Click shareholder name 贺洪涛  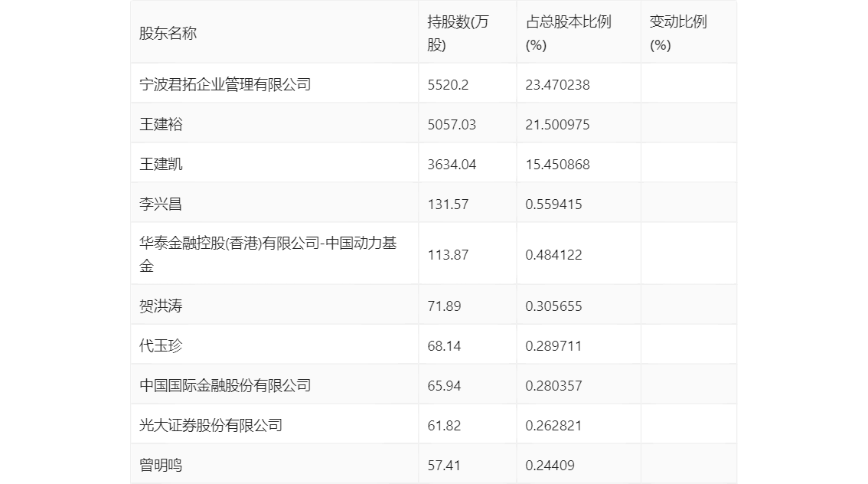(161, 306)
